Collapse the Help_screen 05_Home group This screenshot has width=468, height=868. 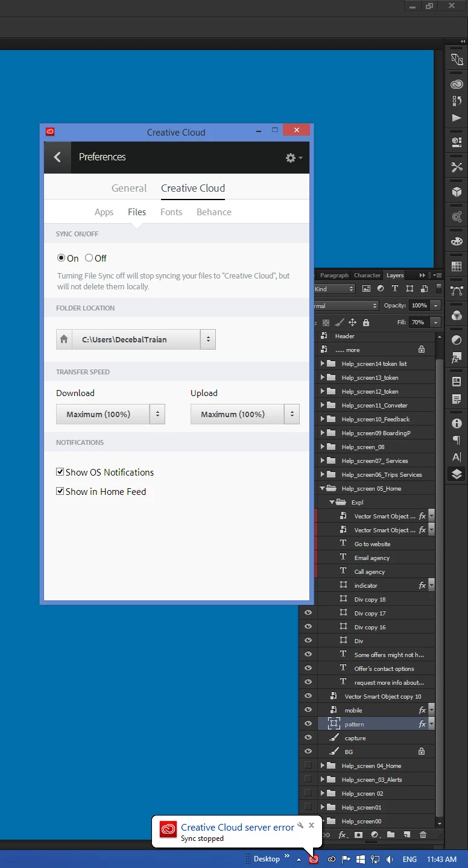(x=323, y=488)
